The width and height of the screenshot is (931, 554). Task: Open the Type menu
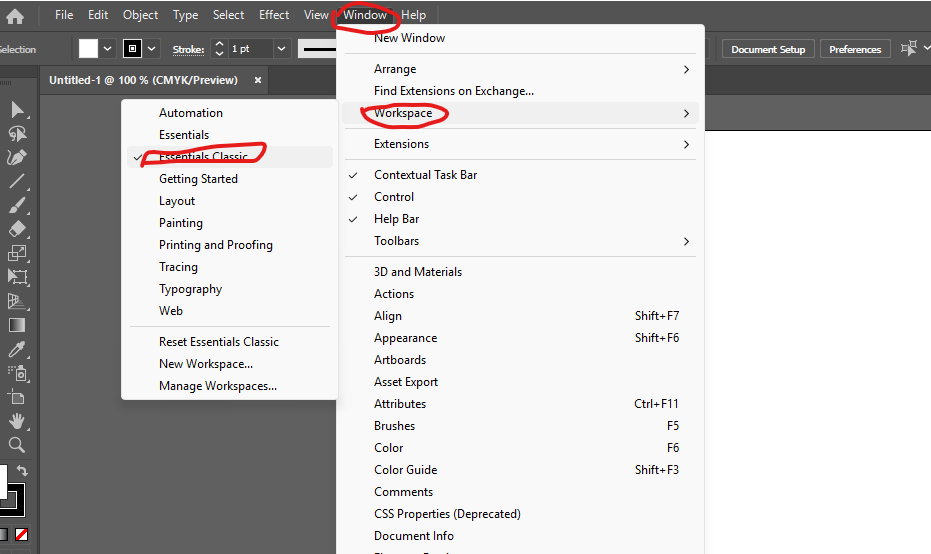(x=186, y=15)
